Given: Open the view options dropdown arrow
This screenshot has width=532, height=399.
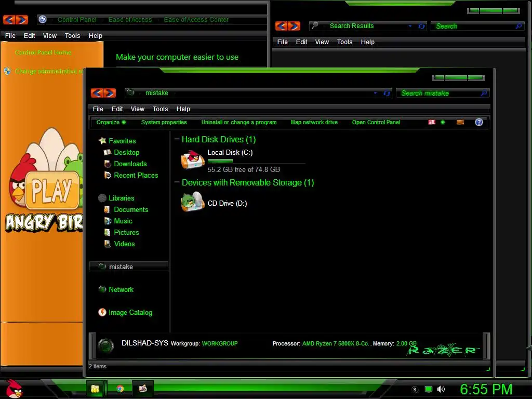Looking at the screenshot, I should point(443,122).
